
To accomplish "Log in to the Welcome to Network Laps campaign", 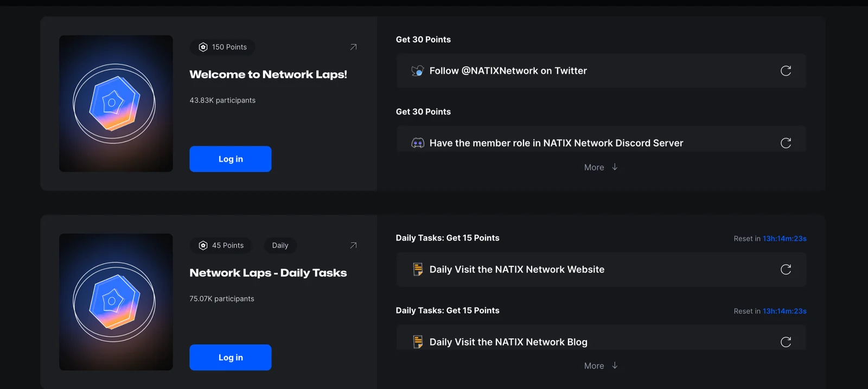I will [x=231, y=159].
